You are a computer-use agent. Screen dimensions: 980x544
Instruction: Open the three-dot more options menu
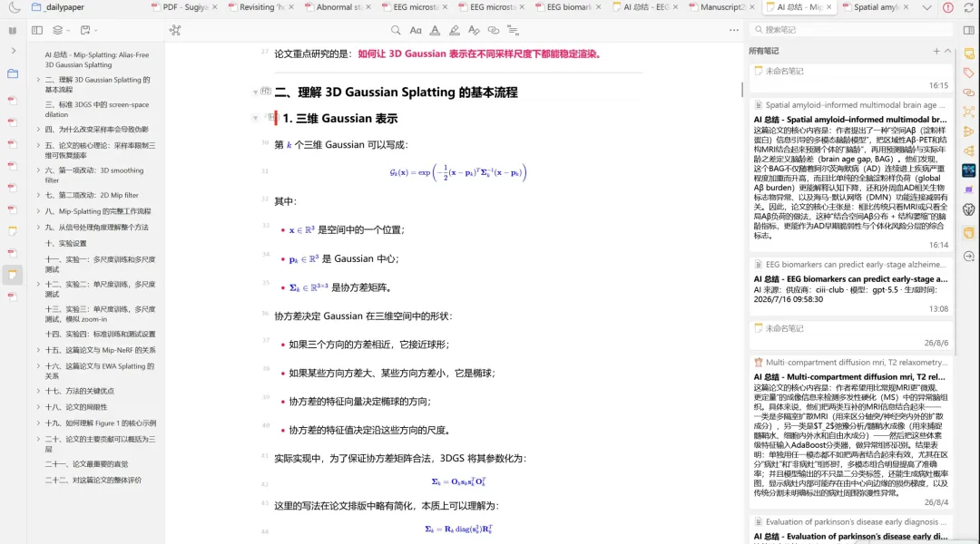(x=734, y=30)
